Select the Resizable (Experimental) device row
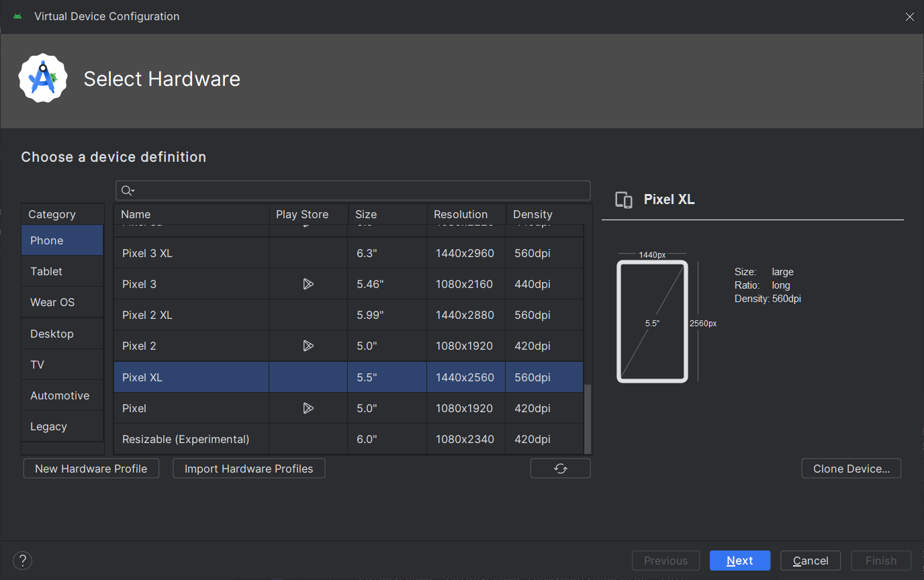 186,439
